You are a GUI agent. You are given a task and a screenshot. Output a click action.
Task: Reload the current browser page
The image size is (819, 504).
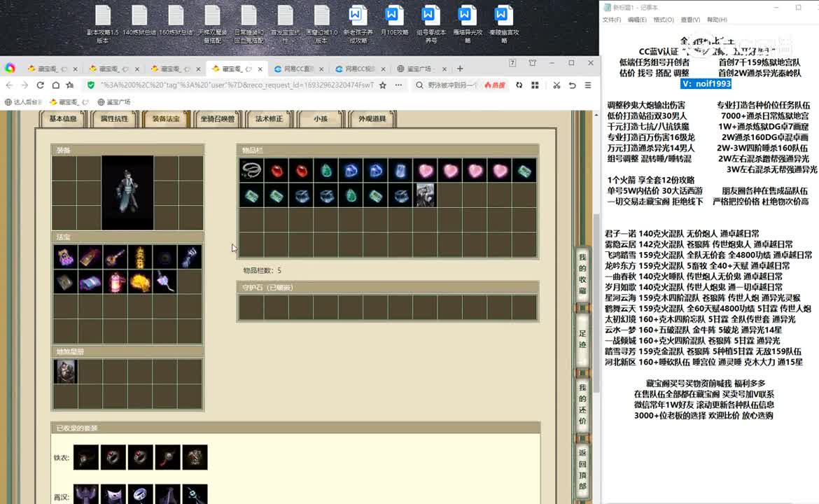(40, 85)
